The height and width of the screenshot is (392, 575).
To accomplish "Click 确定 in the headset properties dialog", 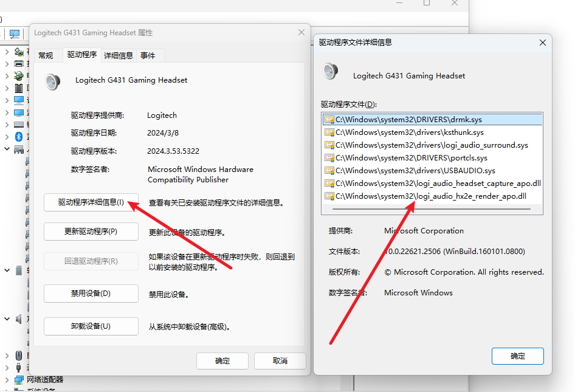I will point(222,361).
